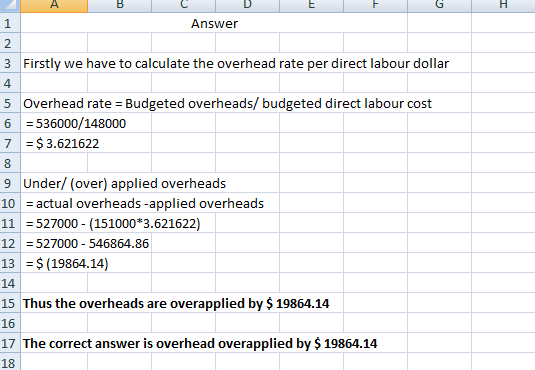Select column F header
This screenshot has height=370, width=535.
tap(375, 6)
